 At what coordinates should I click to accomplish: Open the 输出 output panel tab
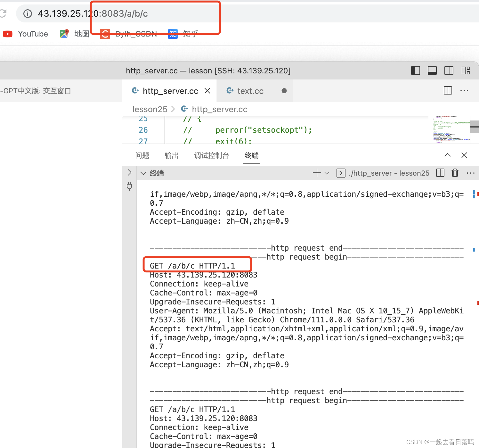pyautogui.click(x=172, y=155)
